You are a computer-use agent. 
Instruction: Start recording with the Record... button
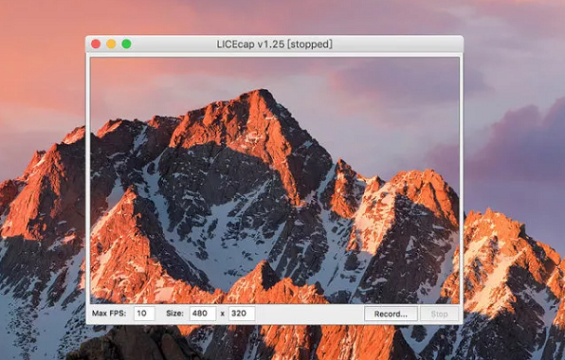pos(391,314)
